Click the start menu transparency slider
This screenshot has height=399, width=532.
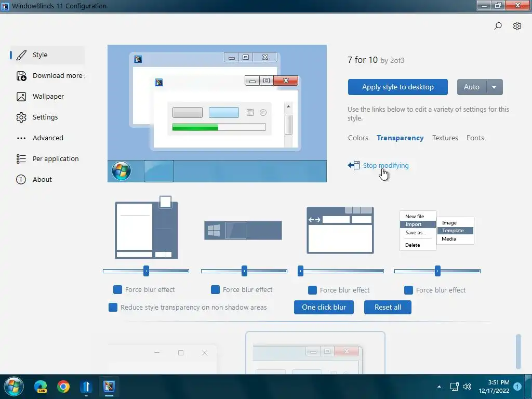coord(146,271)
